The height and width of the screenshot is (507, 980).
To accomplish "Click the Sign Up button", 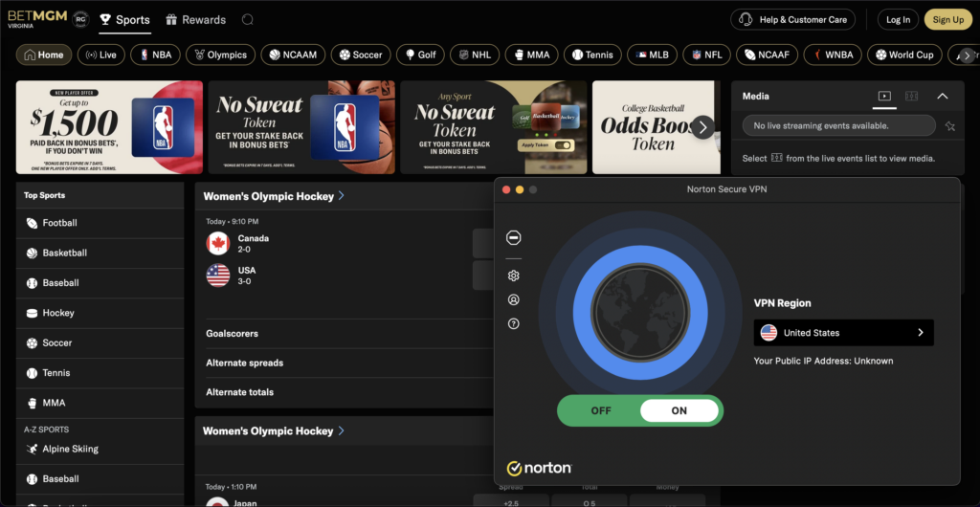I will (x=948, y=19).
